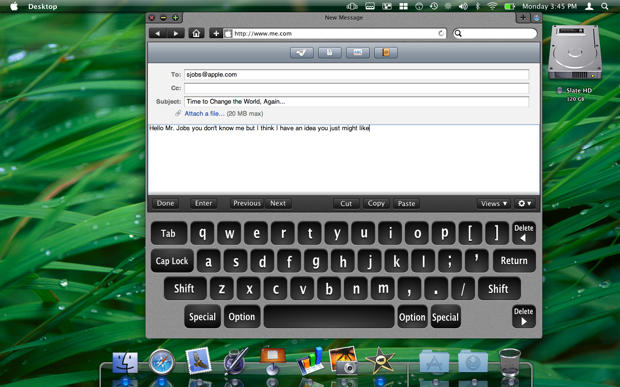
Task: Click the save draft document icon
Action: (330, 53)
